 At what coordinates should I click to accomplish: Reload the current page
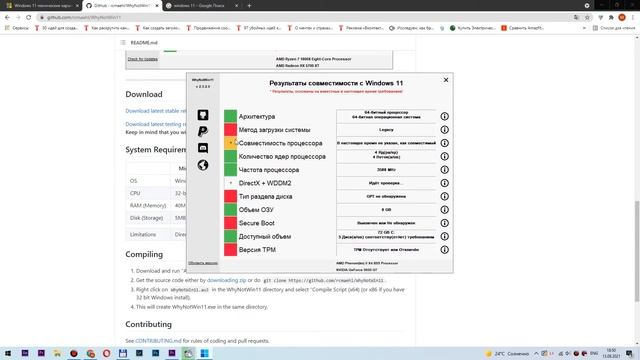click(x=29, y=18)
